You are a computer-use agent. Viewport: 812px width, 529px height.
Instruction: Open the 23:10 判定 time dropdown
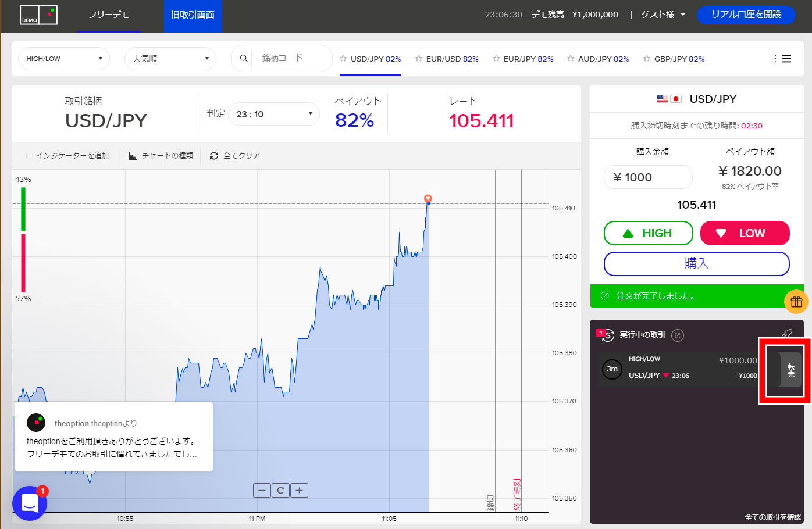coord(274,114)
